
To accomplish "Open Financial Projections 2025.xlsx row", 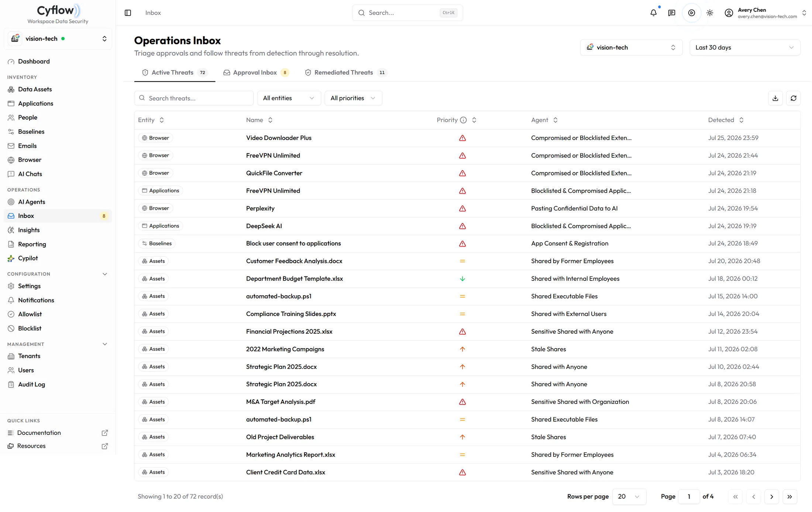I will tap(467, 331).
